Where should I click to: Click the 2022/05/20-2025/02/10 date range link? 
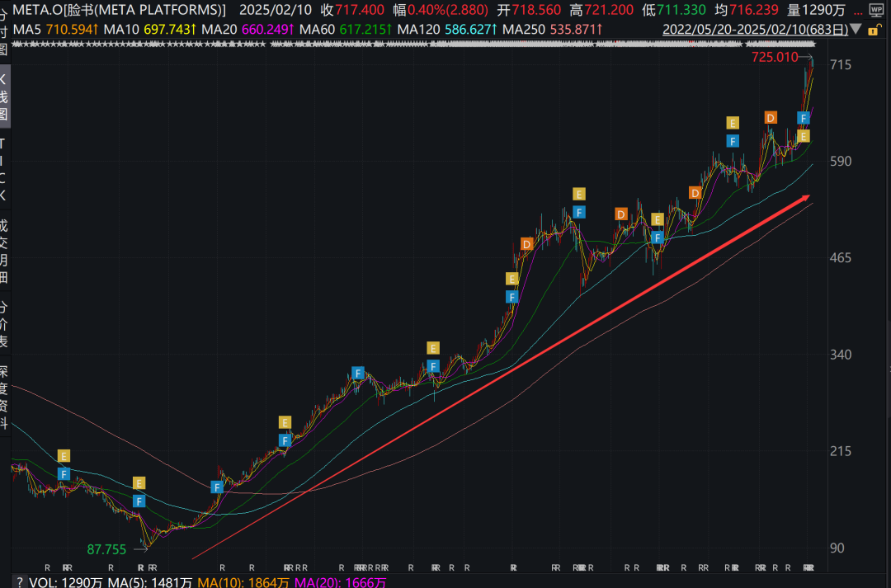(754, 30)
